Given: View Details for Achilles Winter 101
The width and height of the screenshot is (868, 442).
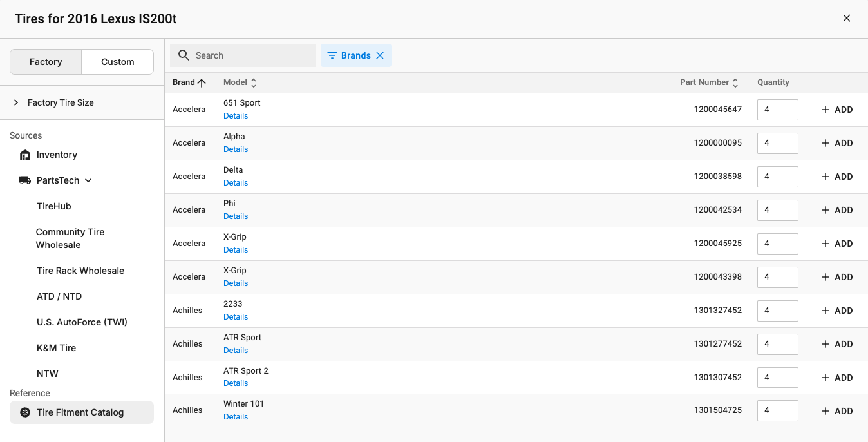Looking at the screenshot, I should click(236, 417).
